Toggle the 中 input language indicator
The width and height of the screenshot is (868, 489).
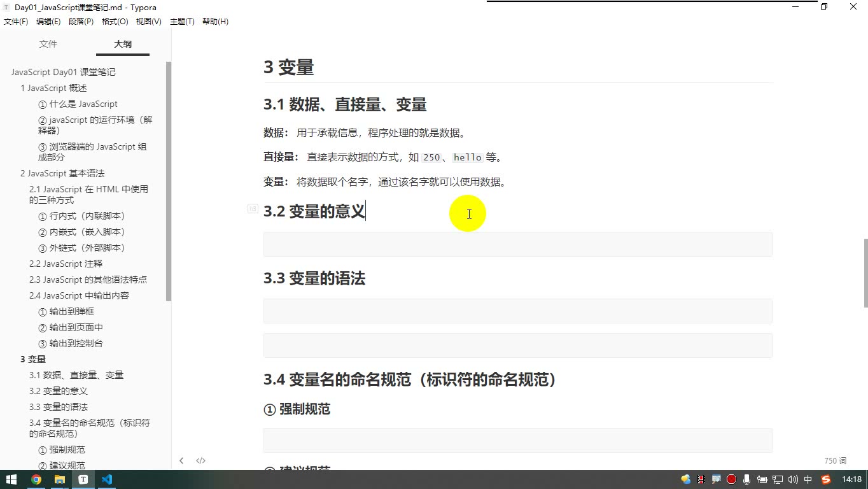click(808, 479)
